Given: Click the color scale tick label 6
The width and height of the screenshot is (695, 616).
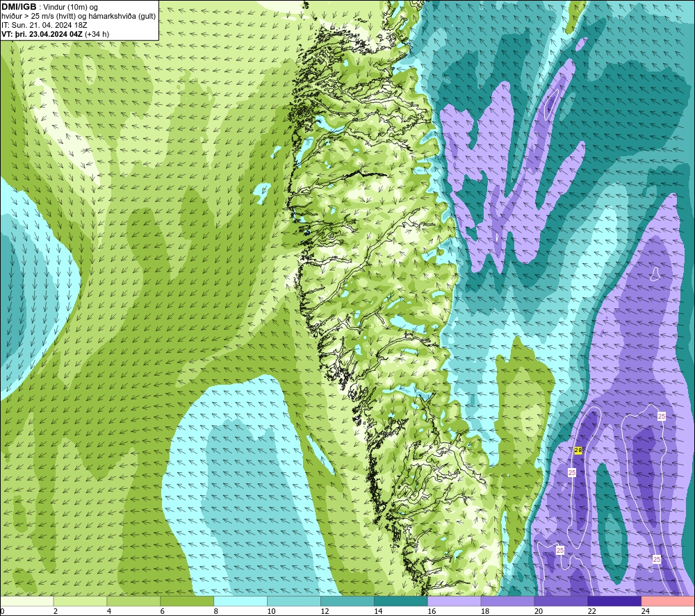Looking at the screenshot, I should tap(162, 611).
